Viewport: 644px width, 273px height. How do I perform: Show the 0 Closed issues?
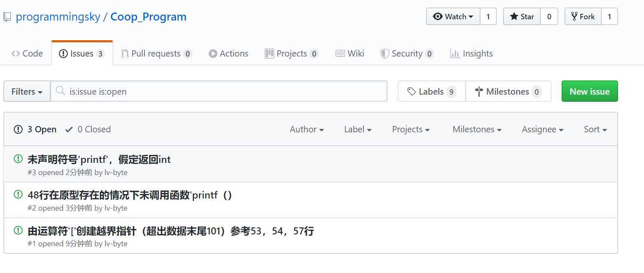(x=88, y=129)
